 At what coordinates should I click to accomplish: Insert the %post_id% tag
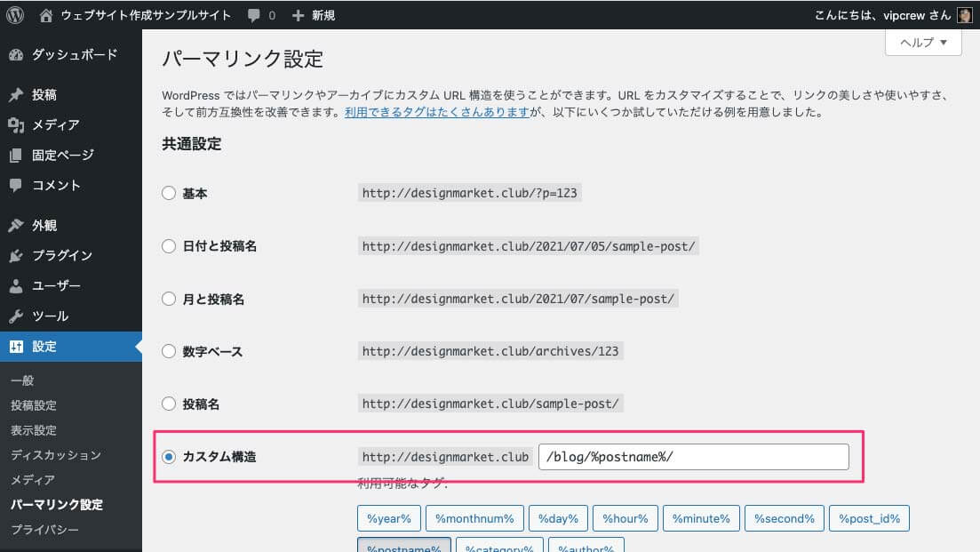coord(869,518)
